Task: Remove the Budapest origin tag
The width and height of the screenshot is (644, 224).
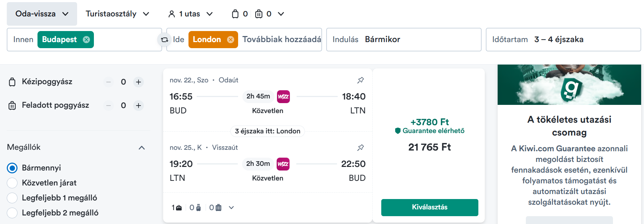Action: tap(86, 40)
